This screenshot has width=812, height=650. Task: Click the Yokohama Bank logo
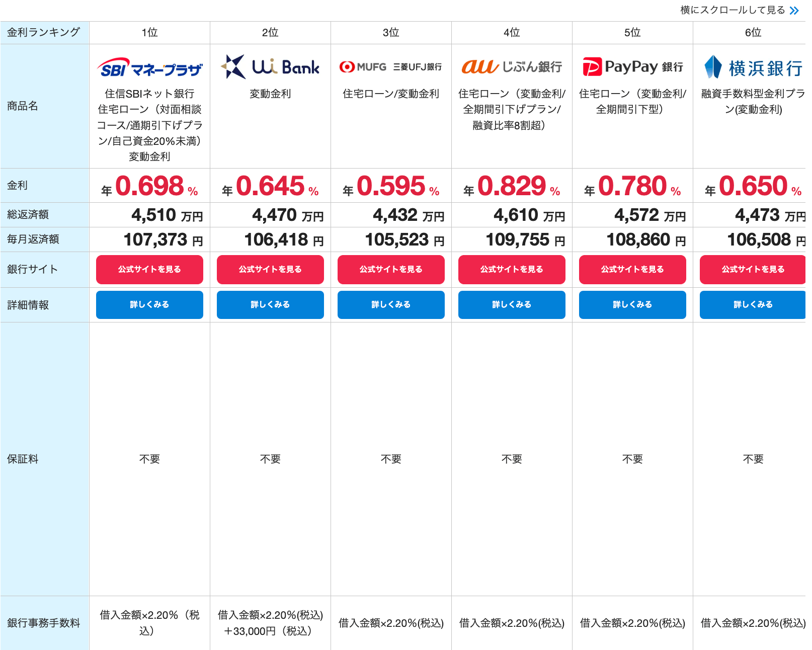coord(753,67)
